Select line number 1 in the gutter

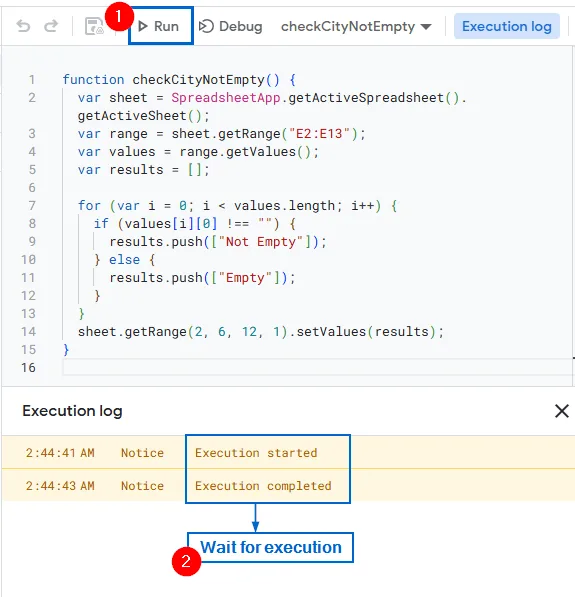(x=32, y=80)
